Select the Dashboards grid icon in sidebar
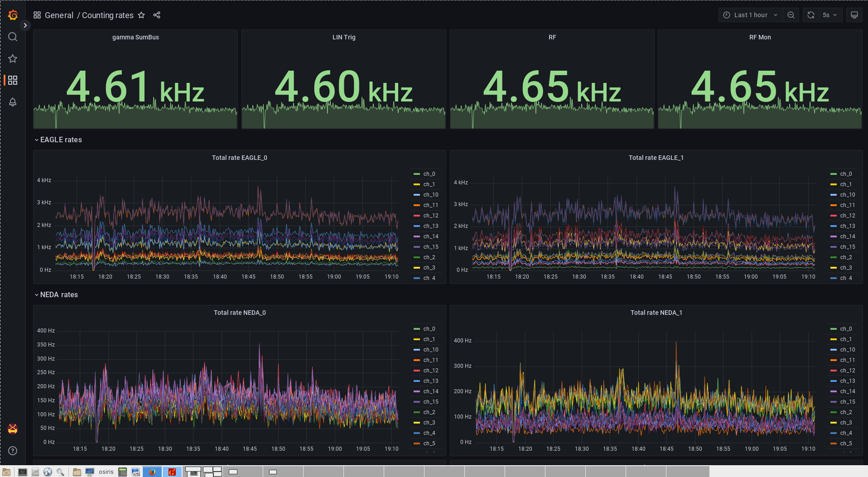This screenshot has width=868, height=477. point(13,80)
